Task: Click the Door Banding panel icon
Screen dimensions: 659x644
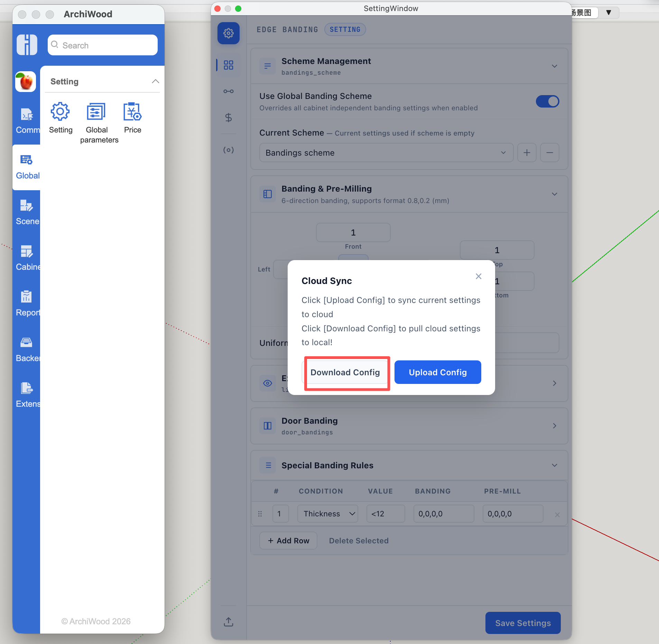Action: pyautogui.click(x=268, y=426)
